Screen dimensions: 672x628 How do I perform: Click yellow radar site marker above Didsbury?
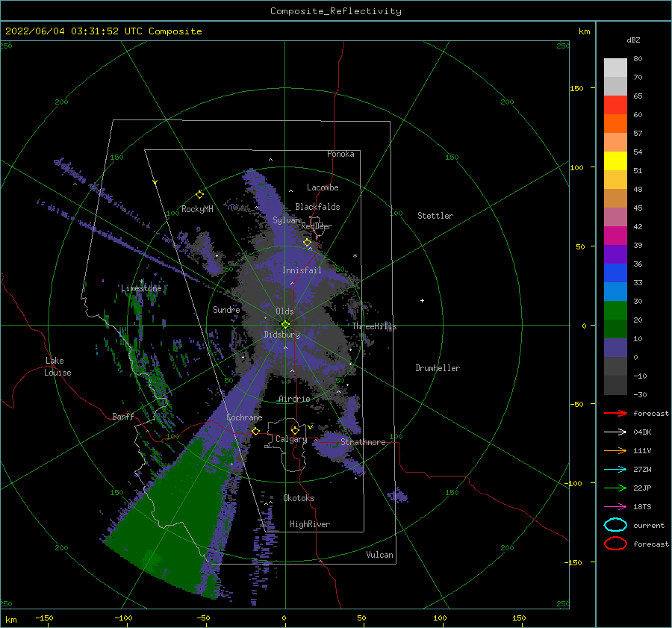(x=285, y=325)
